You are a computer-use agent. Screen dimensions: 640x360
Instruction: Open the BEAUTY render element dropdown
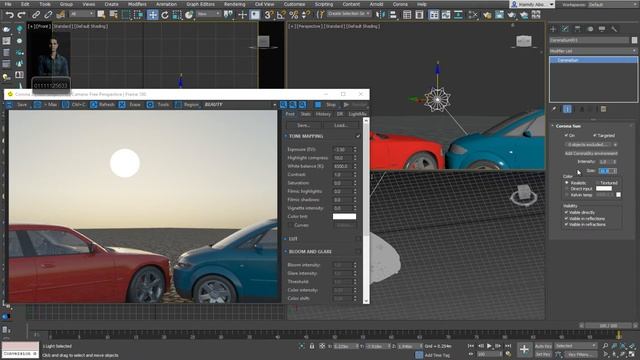[240, 105]
